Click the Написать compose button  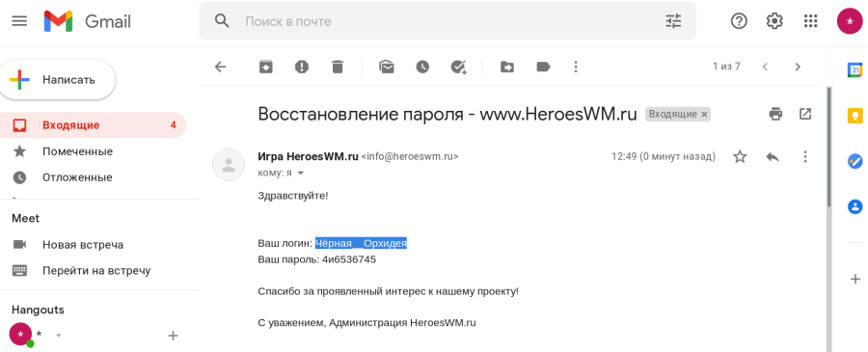tap(58, 80)
